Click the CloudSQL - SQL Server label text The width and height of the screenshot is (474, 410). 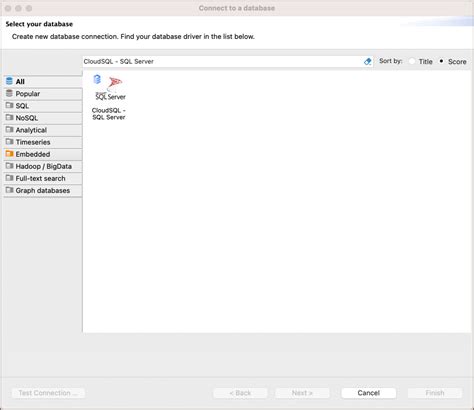(109, 114)
